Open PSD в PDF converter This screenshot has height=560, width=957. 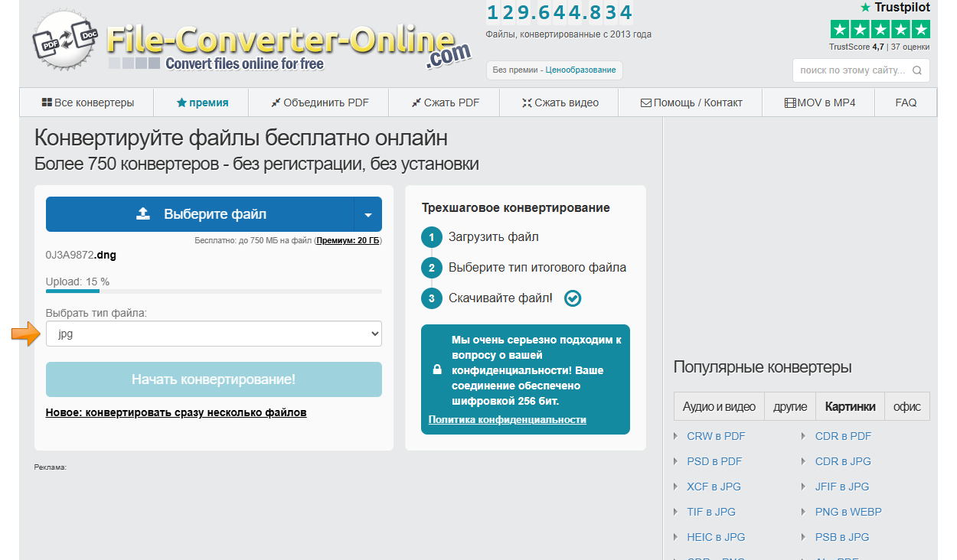[x=714, y=461]
